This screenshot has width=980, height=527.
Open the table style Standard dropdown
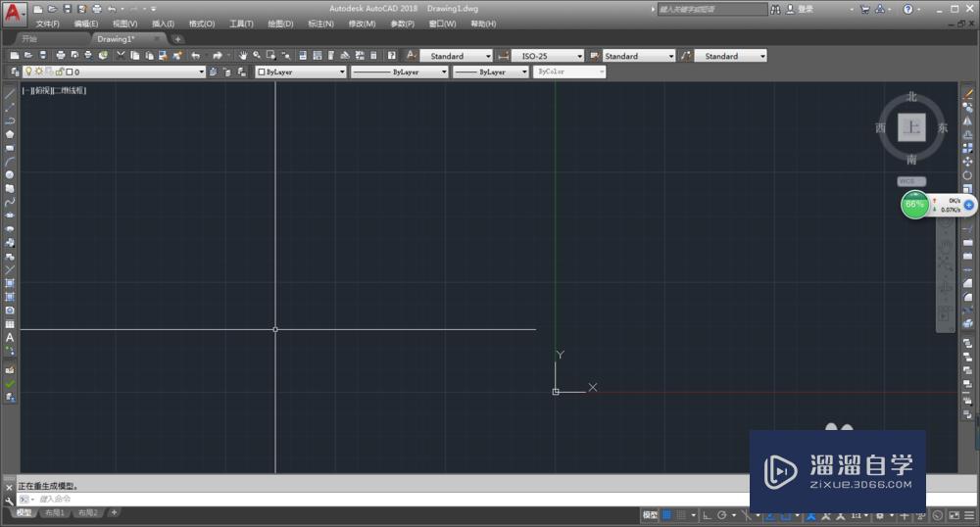pos(639,56)
